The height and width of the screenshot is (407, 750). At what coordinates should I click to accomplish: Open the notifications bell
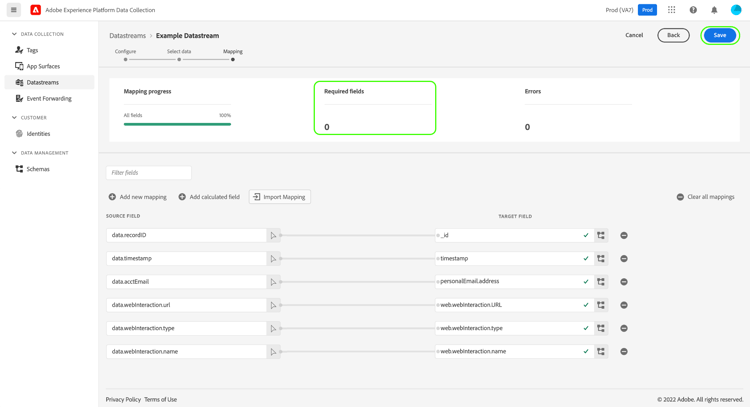714,10
